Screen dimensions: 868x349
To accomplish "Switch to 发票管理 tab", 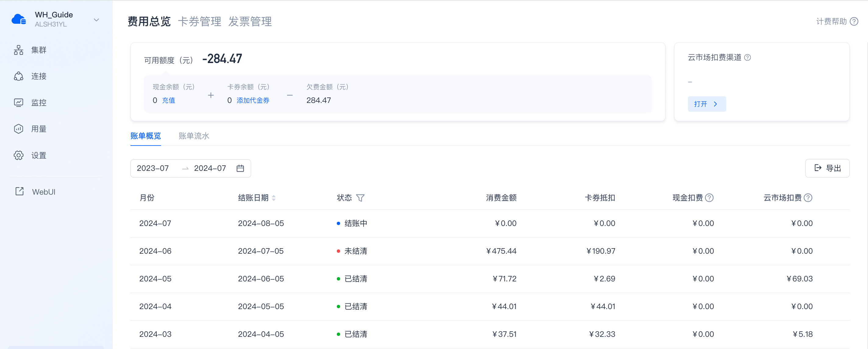I will 250,22.
